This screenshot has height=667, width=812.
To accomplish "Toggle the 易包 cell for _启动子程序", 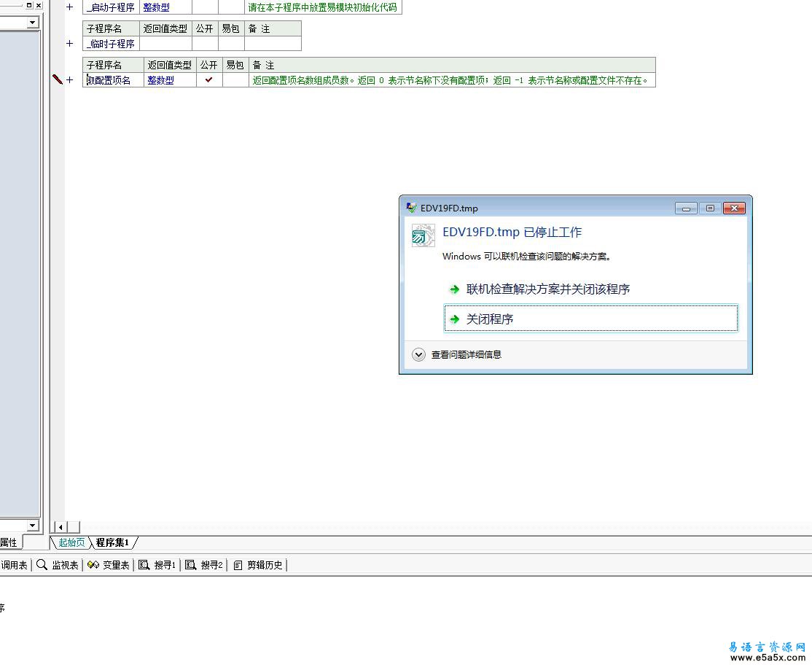I will pos(231,7).
